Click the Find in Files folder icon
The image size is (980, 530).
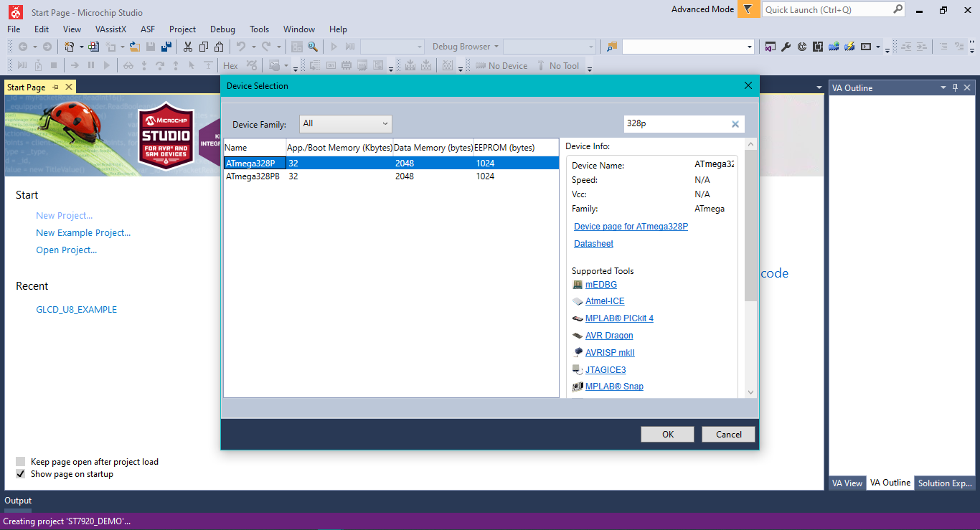click(x=612, y=47)
